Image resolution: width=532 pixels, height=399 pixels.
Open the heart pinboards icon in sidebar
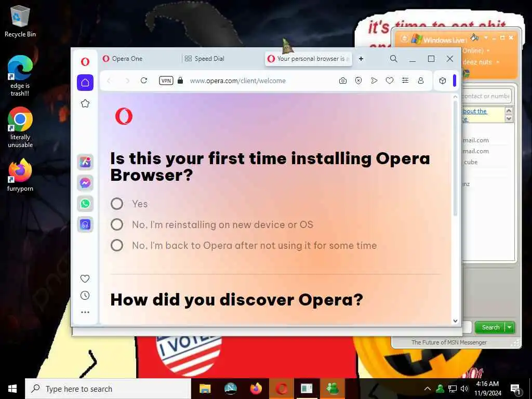[x=85, y=278]
